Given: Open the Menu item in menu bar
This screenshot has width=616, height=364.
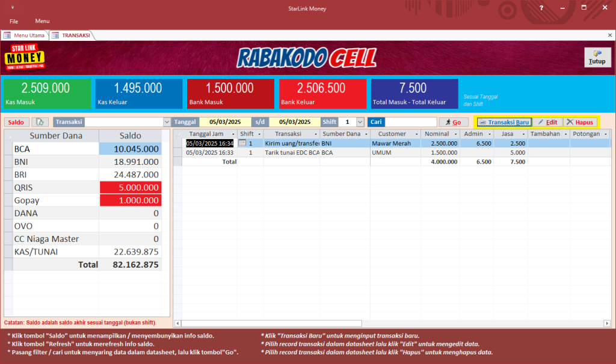Looking at the screenshot, I should (43, 21).
